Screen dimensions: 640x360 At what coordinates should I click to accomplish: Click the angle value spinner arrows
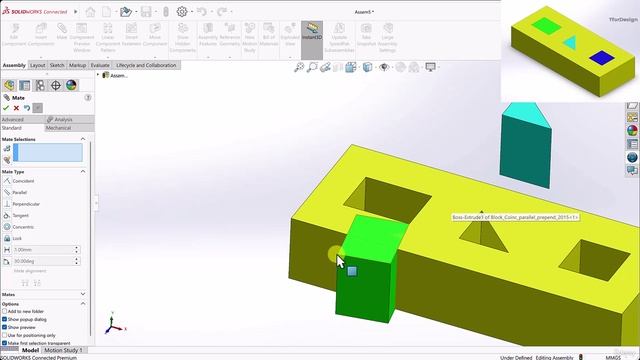click(x=76, y=261)
